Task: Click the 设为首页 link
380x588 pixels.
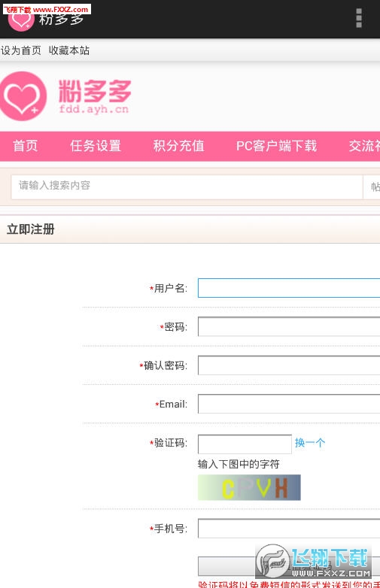Action: [21, 50]
